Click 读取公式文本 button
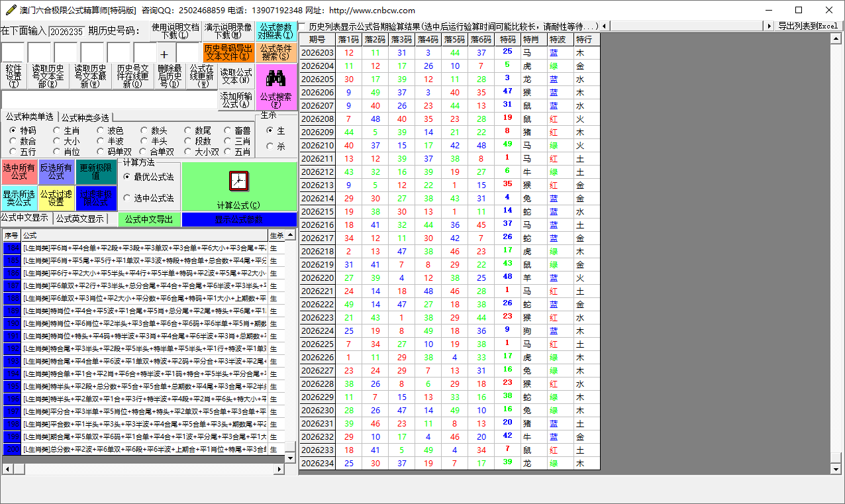845x504 pixels. point(236,77)
